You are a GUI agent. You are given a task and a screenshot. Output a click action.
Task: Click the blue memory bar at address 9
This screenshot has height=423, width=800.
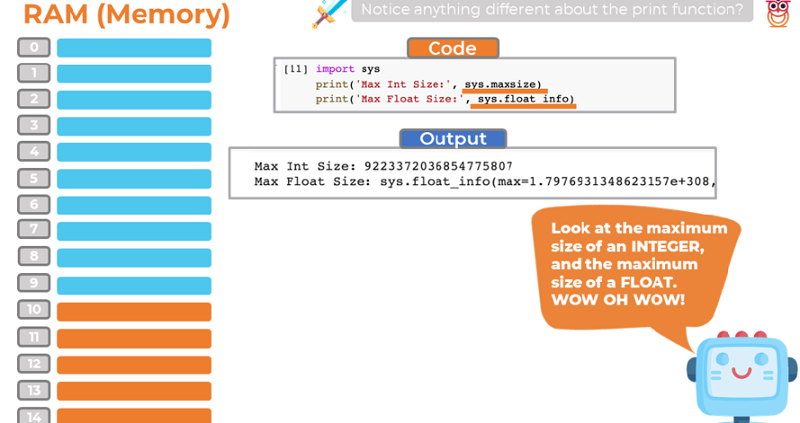point(134,286)
